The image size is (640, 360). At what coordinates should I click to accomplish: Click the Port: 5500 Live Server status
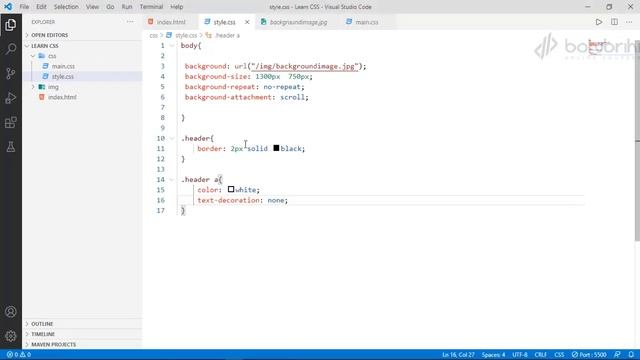click(589, 355)
